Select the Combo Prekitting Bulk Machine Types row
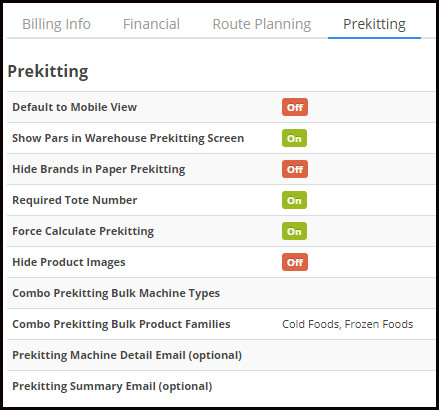The height and width of the screenshot is (410, 439). 221,293
